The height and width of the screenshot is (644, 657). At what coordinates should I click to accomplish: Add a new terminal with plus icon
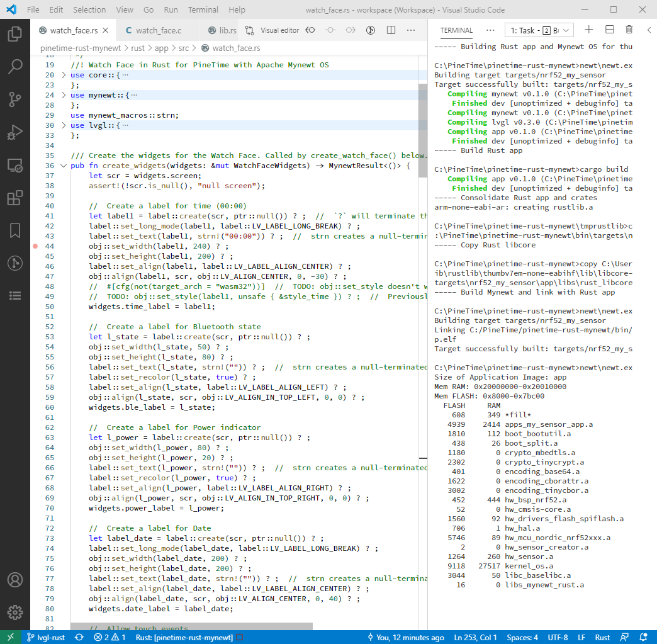[588, 30]
